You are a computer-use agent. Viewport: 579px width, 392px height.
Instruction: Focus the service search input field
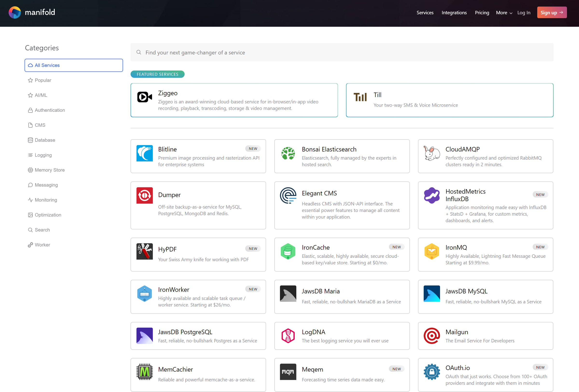point(342,53)
